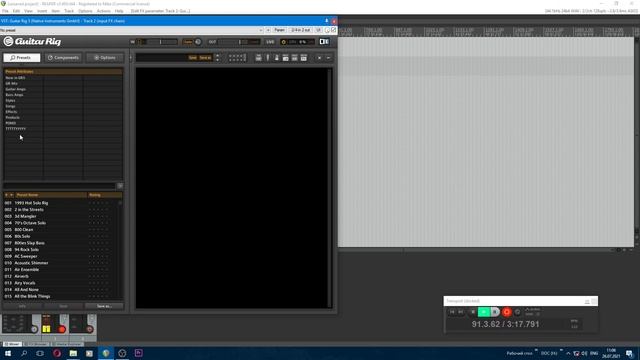
Task: Show the tuner rack tool
Action: [x=268, y=58]
